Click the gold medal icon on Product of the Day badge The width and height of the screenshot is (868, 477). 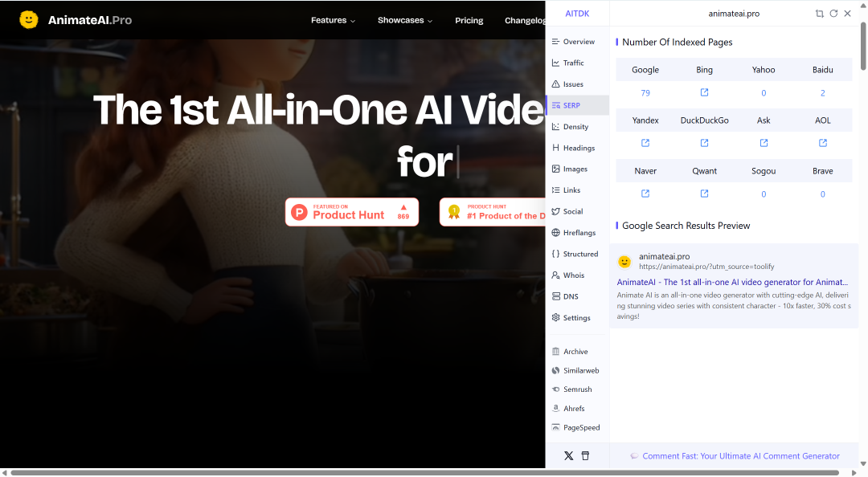click(454, 212)
